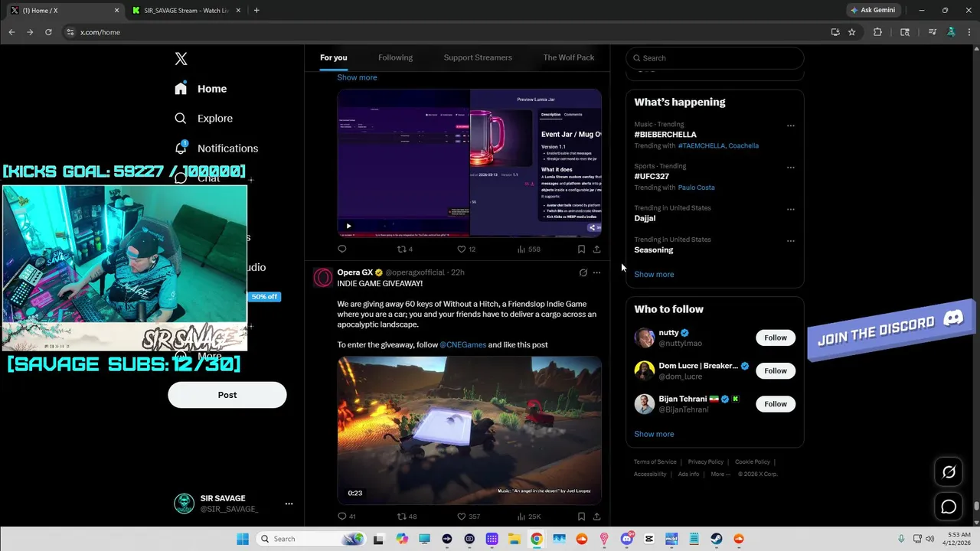The image size is (980, 551).
Task: Show more of the top post text
Action: coord(357,77)
